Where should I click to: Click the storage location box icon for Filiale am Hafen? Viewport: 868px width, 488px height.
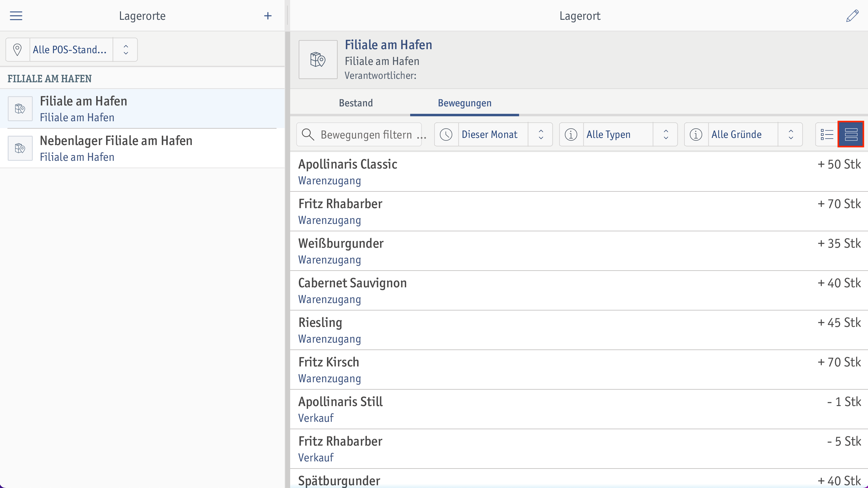[20, 109]
